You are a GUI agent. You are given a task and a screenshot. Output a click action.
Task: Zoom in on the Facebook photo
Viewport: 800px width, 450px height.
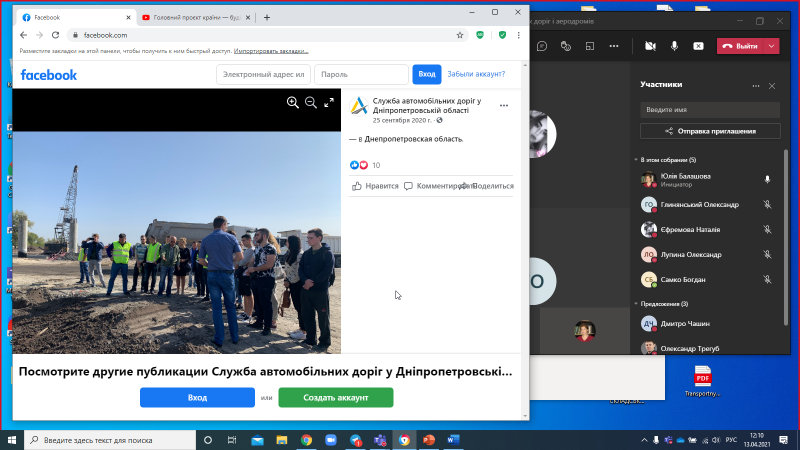[x=292, y=103]
